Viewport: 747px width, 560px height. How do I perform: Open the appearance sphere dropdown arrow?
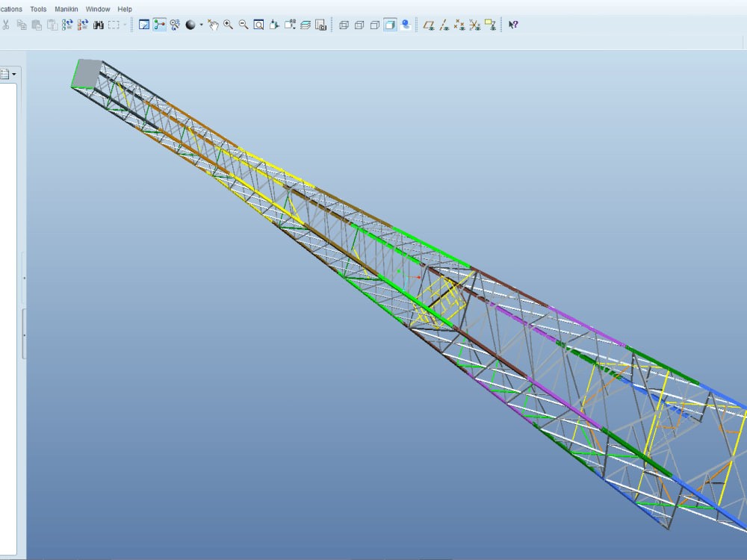pos(200,25)
